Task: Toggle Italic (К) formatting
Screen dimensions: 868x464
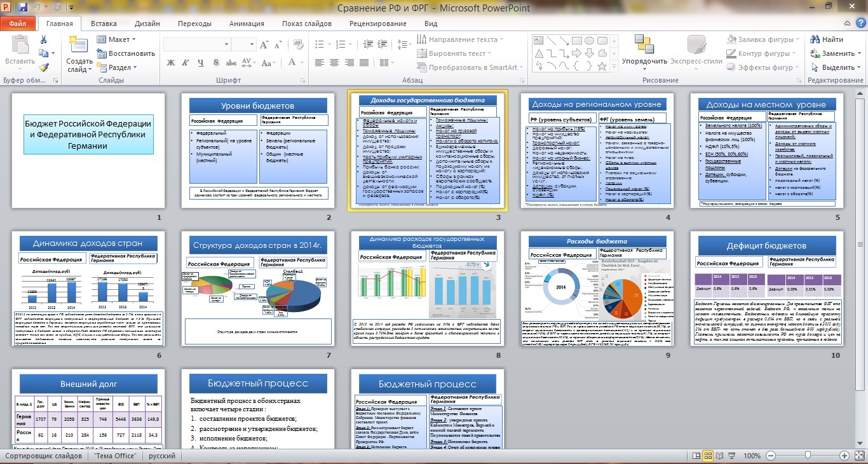Action: 185,62
